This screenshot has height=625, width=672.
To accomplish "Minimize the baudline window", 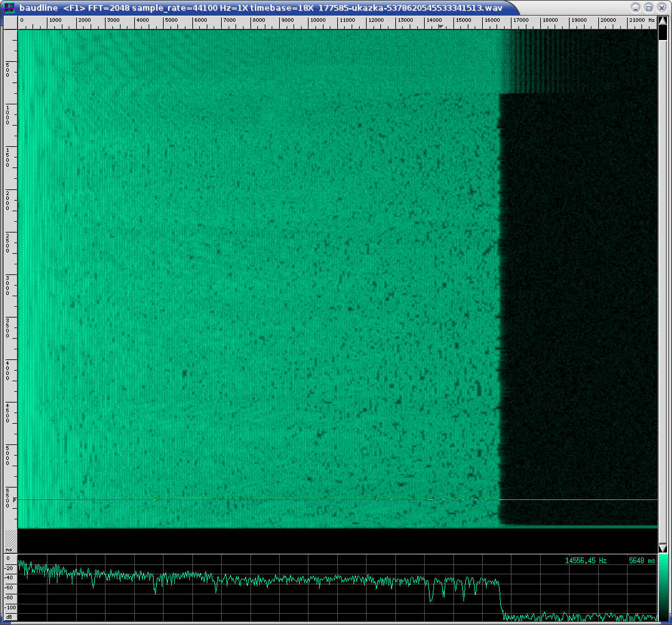I will point(636,7).
